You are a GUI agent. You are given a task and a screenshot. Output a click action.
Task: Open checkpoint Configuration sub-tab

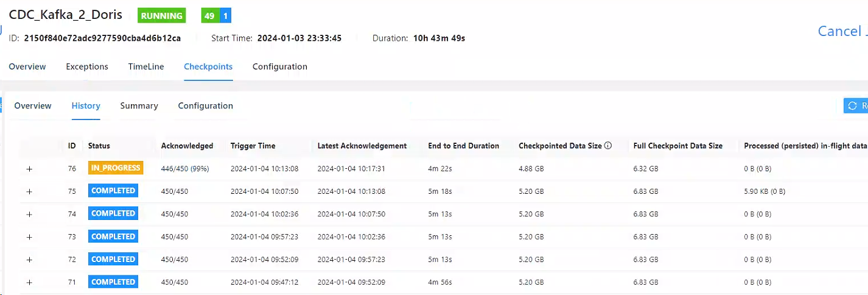205,105
